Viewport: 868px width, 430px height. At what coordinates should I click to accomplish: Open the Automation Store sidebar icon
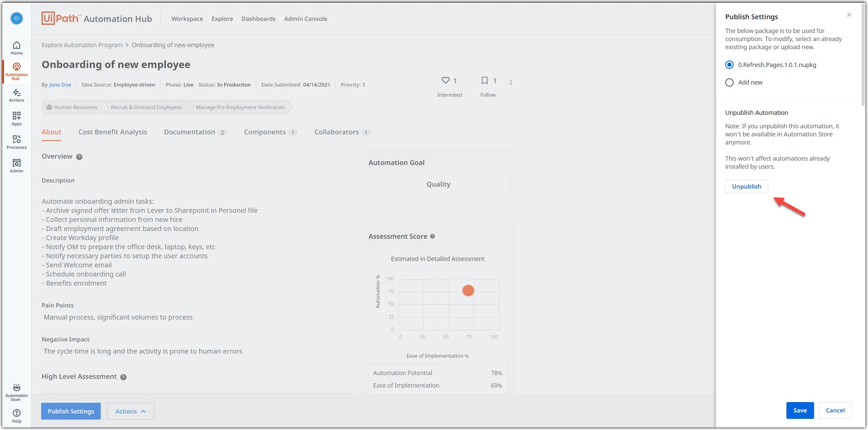[17, 393]
